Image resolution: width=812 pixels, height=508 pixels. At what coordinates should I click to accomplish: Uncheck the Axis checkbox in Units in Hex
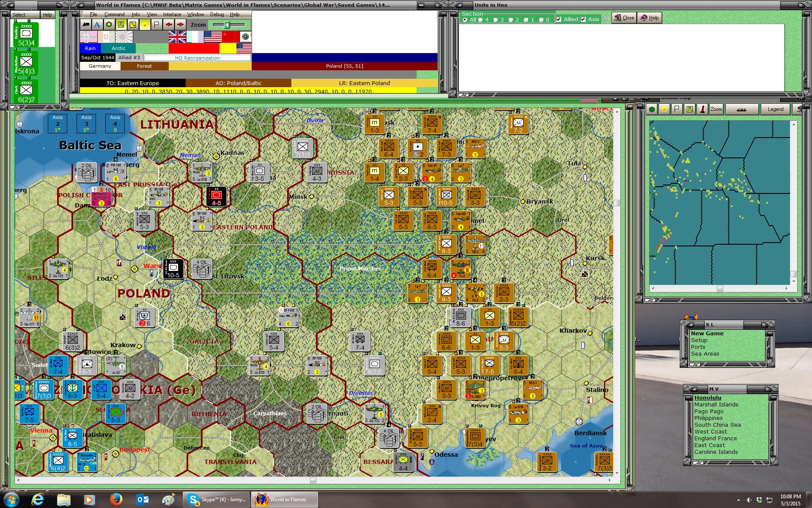click(x=583, y=19)
